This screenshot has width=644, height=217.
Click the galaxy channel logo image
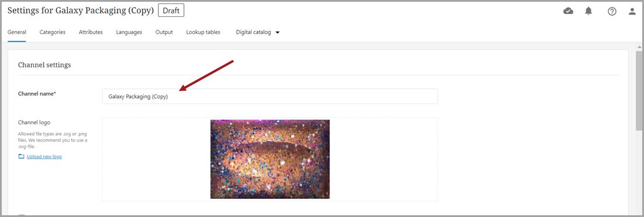[270, 159]
